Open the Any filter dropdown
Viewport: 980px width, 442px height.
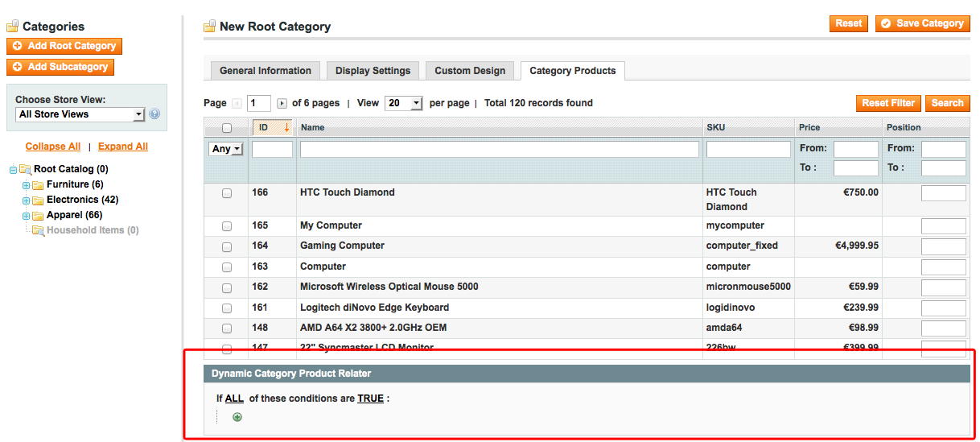226,149
